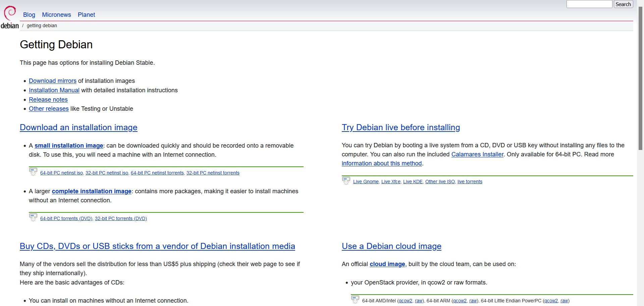Focus the search text field
The width and height of the screenshot is (644, 306).
click(589, 4)
